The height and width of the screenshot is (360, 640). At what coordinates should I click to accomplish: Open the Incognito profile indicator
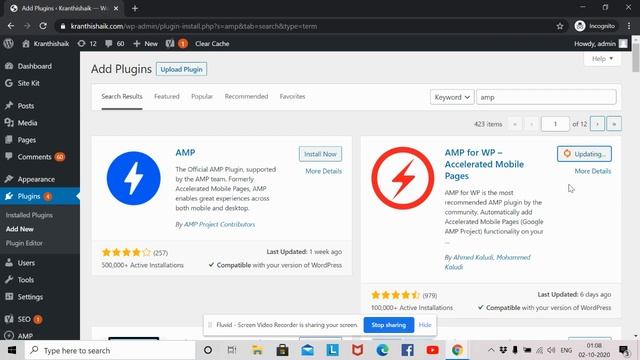pos(595,26)
